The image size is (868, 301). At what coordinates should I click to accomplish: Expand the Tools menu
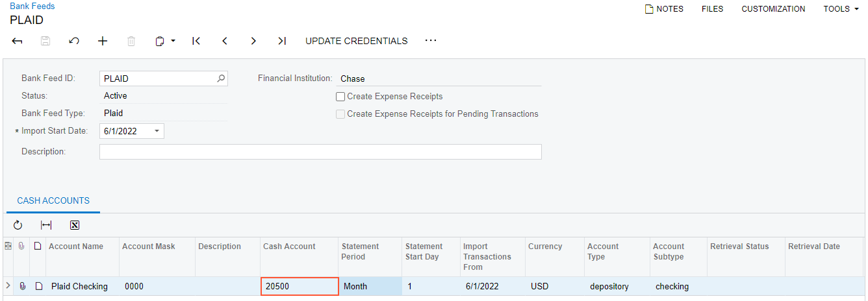[x=841, y=9]
